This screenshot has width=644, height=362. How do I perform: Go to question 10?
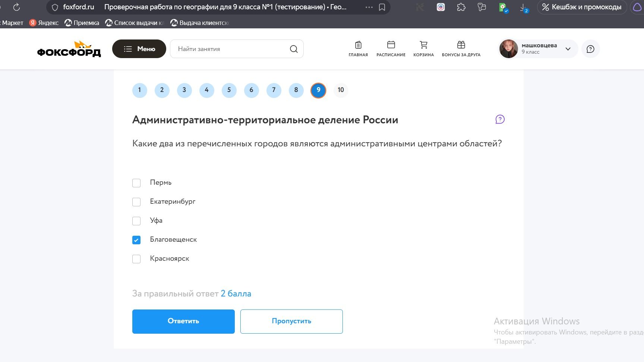coord(341,90)
